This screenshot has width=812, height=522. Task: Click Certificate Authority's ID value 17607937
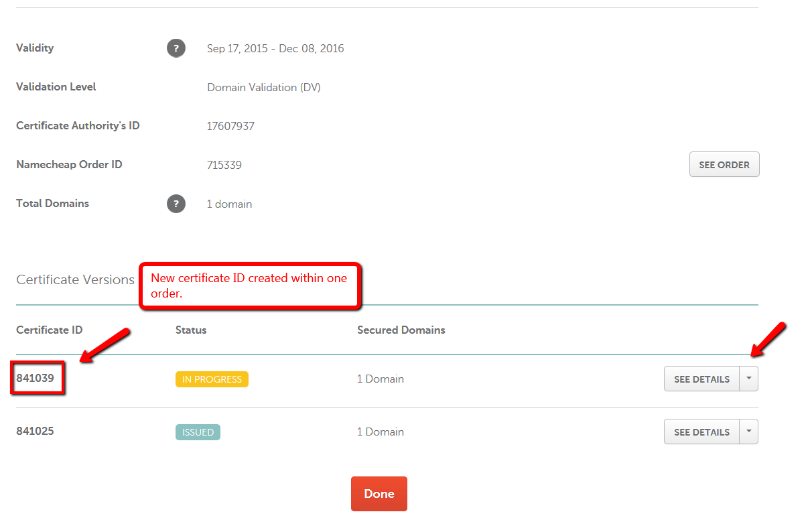[230, 126]
